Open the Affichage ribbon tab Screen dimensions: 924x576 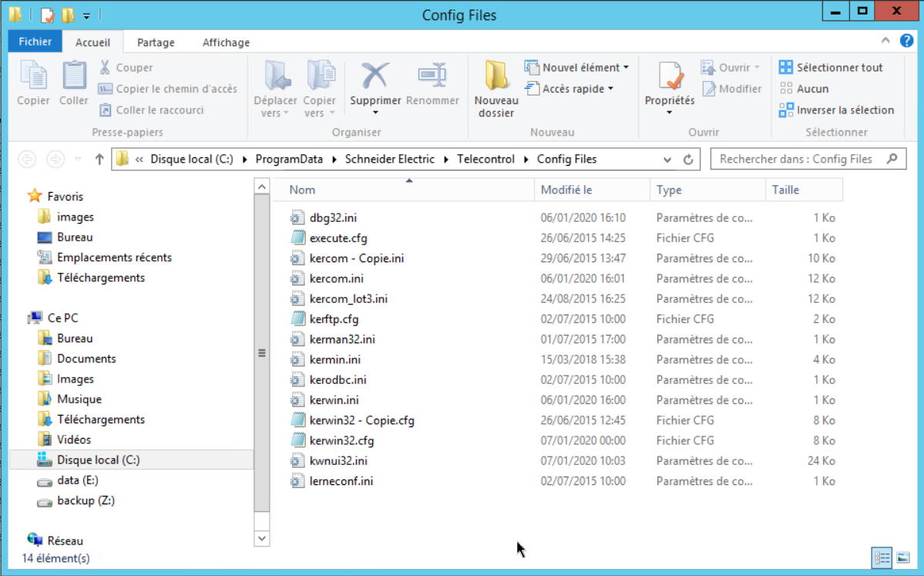point(226,42)
